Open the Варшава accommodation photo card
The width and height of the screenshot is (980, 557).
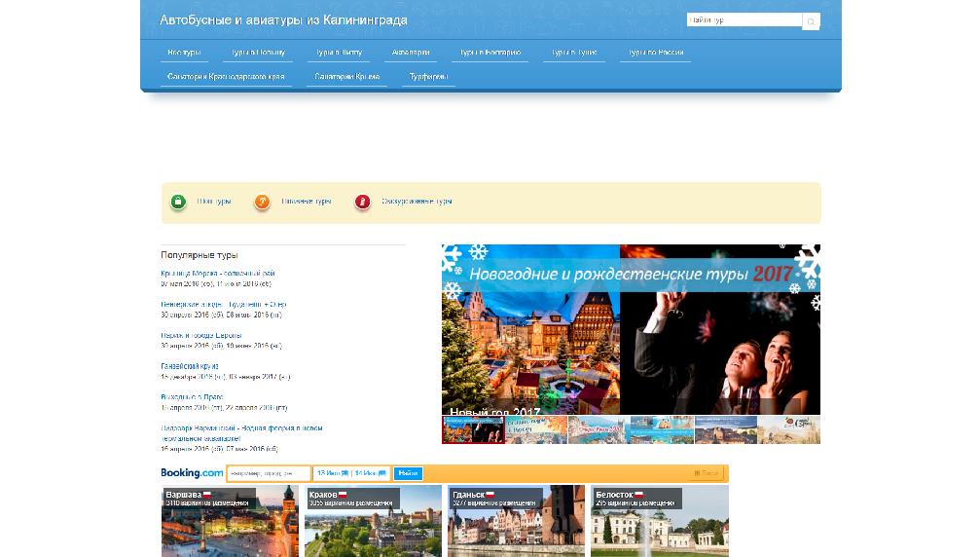tap(230, 521)
